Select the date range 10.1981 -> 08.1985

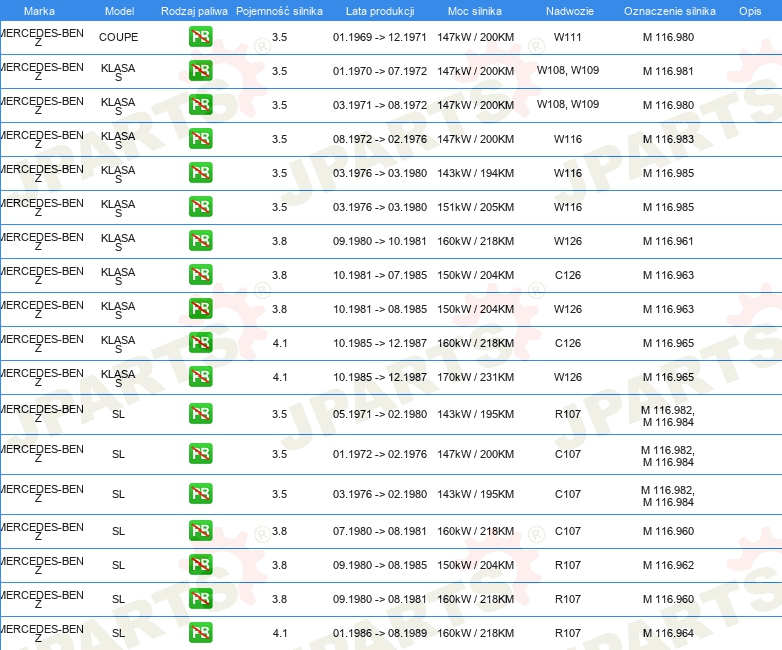380,309
